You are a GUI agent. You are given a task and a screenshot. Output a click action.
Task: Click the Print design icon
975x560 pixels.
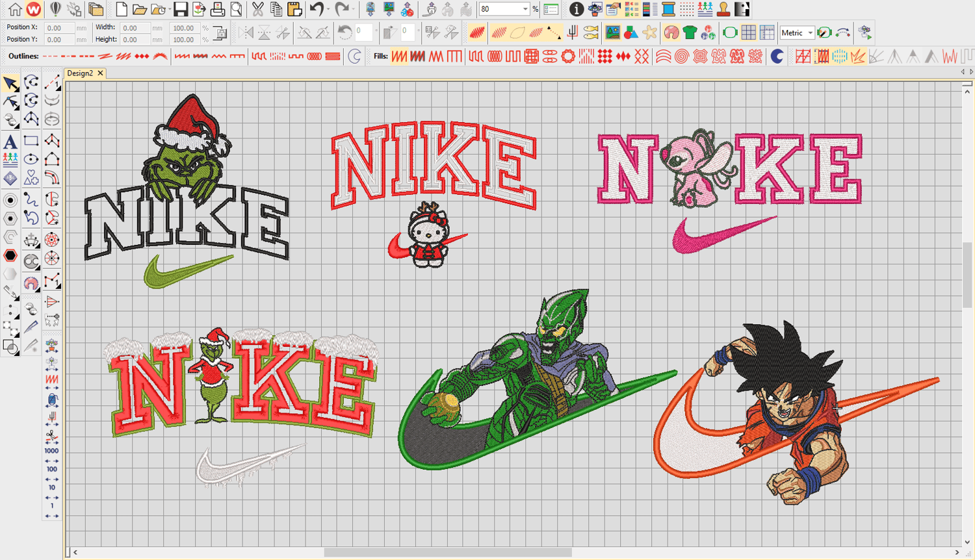[x=218, y=9]
